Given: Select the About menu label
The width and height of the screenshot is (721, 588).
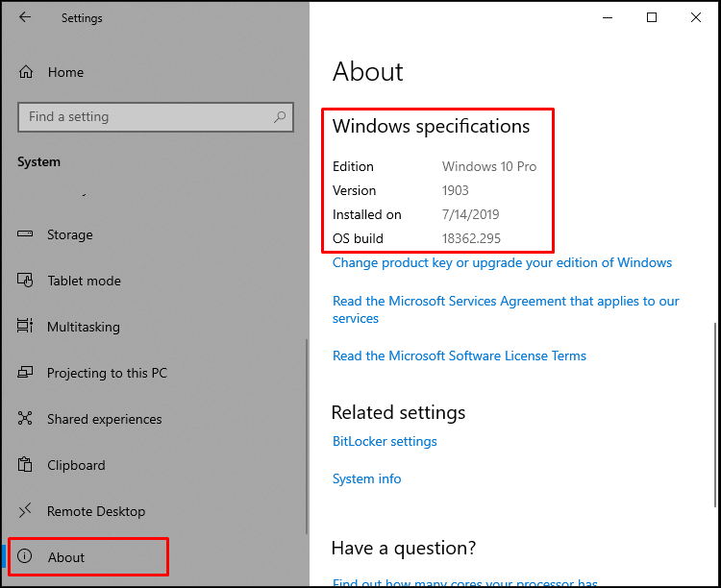Looking at the screenshot, I should coord(66,557).
